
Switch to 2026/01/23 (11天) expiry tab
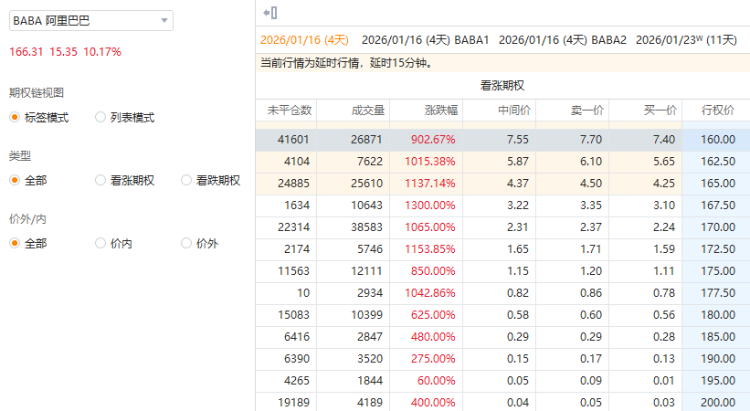(x=686, y=40)
